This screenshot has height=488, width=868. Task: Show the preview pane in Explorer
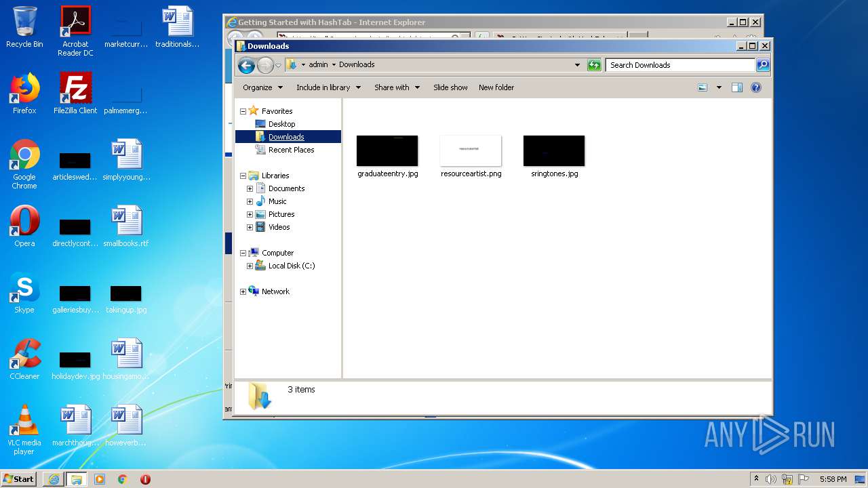[x=737, y=87]
